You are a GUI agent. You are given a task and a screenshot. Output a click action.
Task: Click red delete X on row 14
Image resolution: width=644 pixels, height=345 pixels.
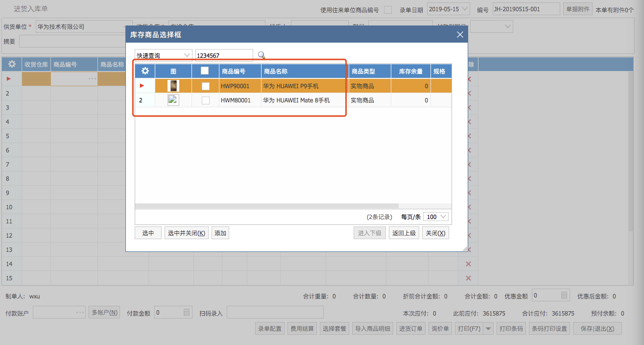point(468,264)
